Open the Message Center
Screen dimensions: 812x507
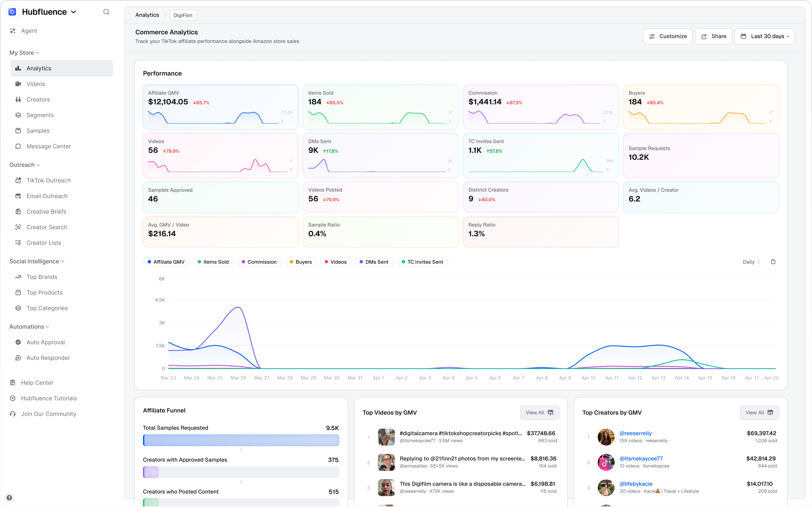point(49,146)
